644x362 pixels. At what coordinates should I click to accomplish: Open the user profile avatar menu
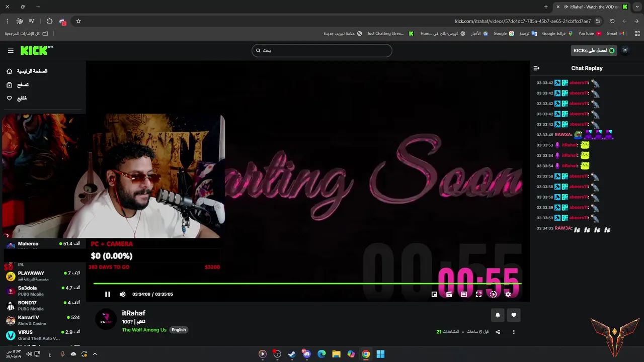tap(625, 50)
